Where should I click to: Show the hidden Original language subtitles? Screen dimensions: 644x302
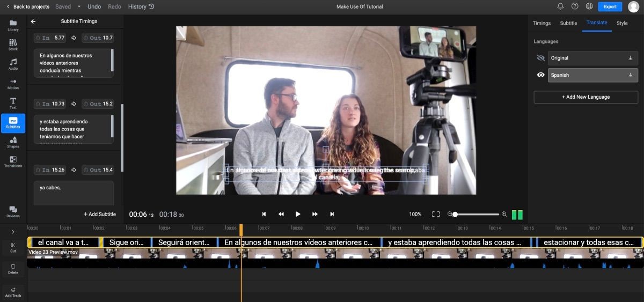(540, 58)
